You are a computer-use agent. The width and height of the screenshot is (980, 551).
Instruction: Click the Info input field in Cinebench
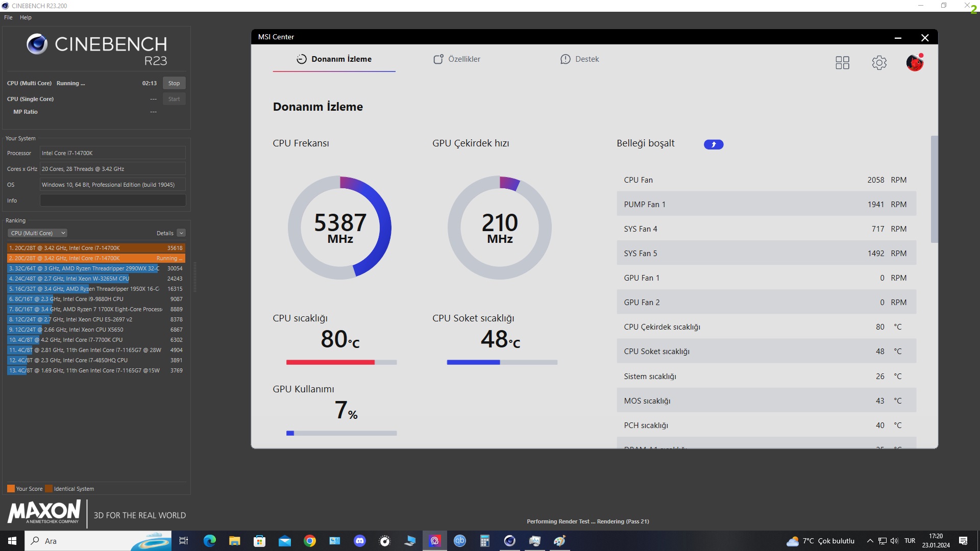(x=113, y=201)
